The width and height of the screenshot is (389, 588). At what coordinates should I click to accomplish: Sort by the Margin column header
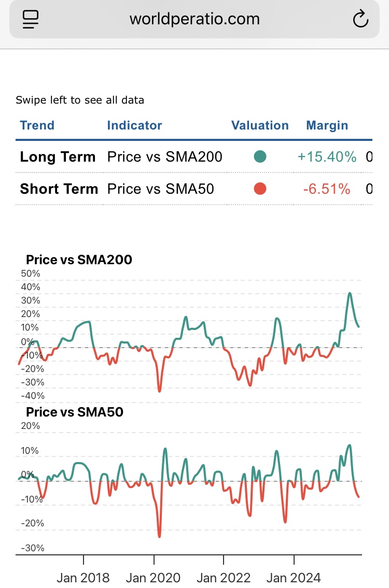tap(327, 125)
